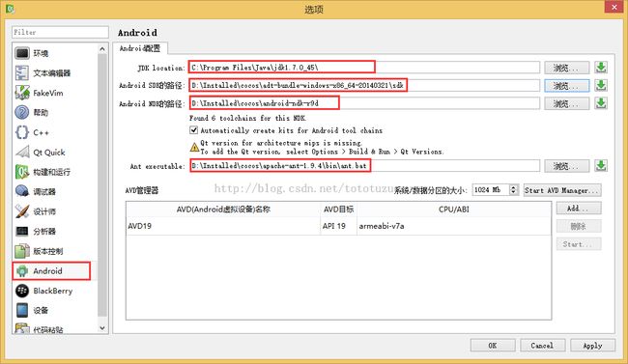
Task: Browse for the Ant executable
Action: (566, 166)
